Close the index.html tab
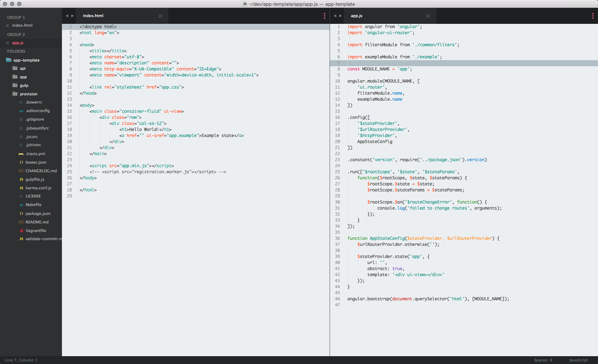 [x=160, y=16]
